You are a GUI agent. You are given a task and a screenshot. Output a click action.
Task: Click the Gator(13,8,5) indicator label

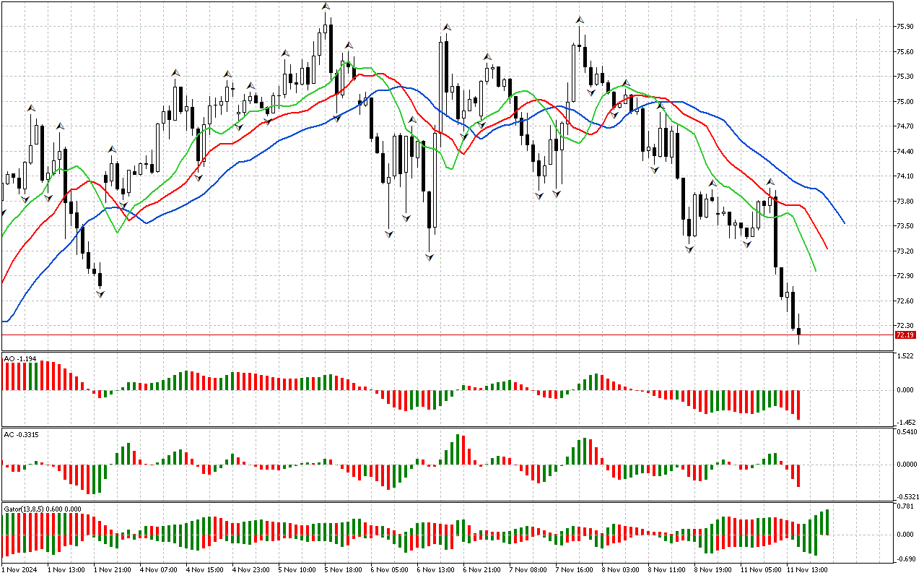(x=42, y=509)
